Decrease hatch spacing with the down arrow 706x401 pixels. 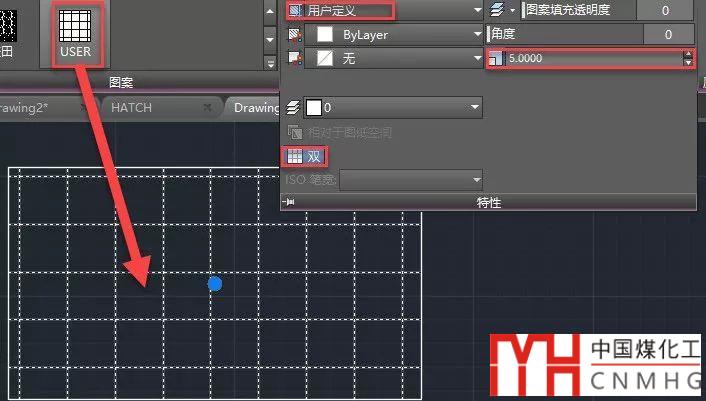(x=688, y=63)
